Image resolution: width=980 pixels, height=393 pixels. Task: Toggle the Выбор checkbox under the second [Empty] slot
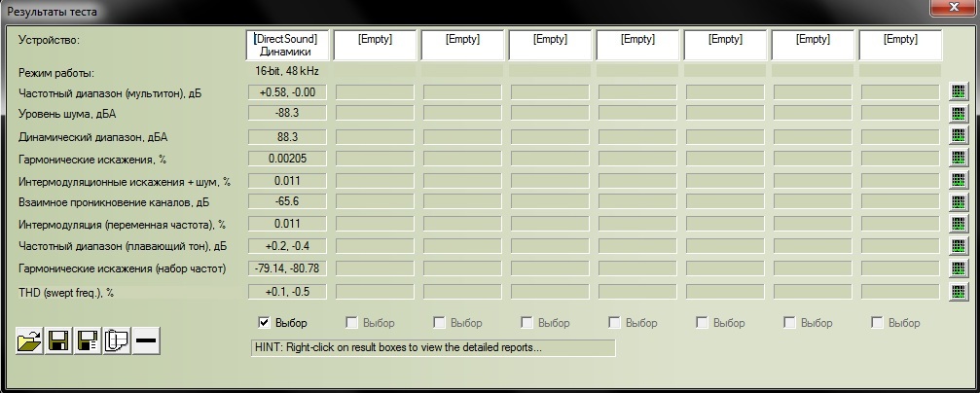coord(439,323)
